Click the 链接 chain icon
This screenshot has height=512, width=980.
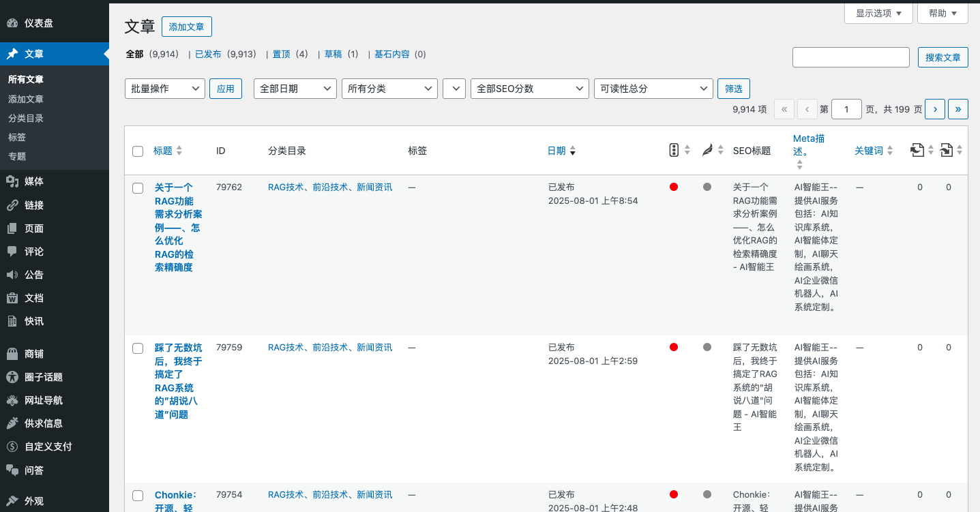[x=12, y=205]
